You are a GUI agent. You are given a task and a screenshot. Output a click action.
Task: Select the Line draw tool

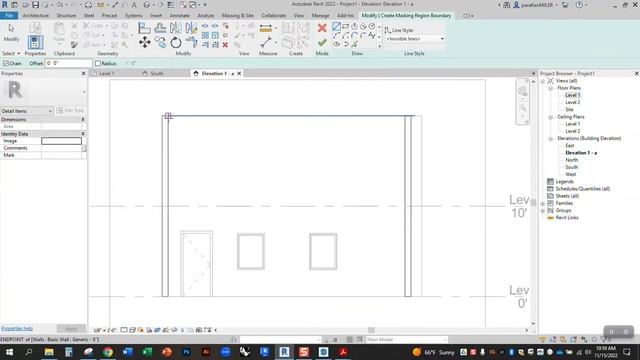[x=336, y=27]
